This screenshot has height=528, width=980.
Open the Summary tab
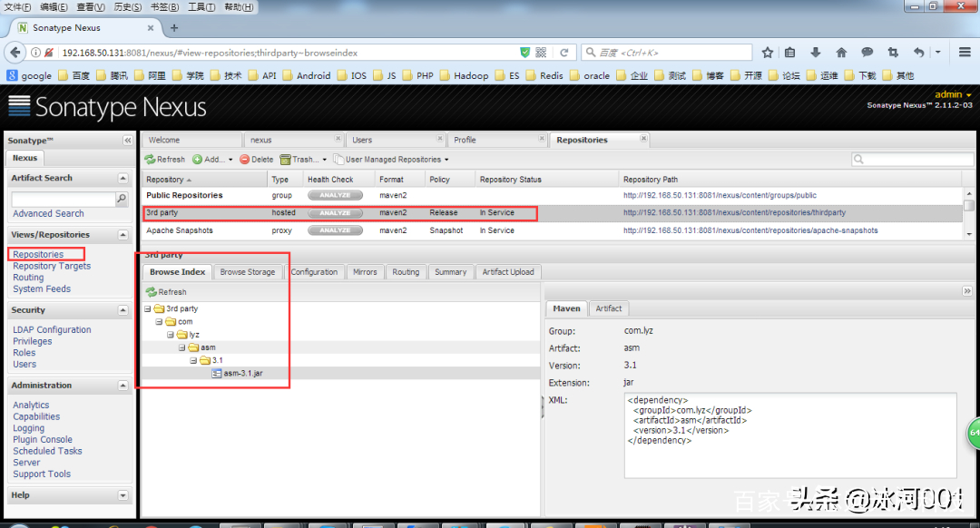451,272
